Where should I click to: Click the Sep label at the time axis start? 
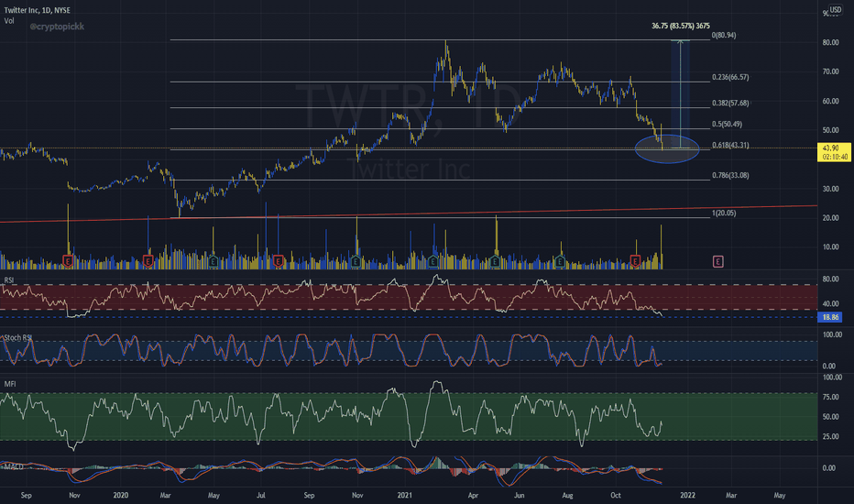[27, 495]
